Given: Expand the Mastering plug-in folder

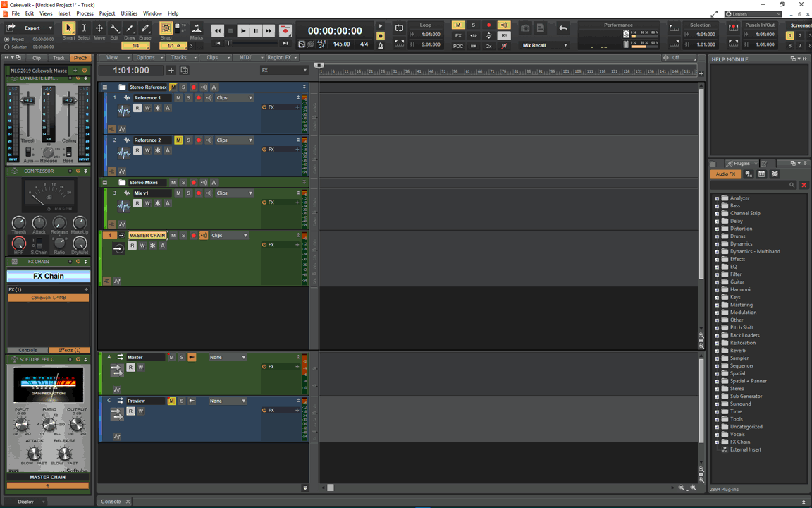Looking at the screenshot, I should [x=718, y=305].
